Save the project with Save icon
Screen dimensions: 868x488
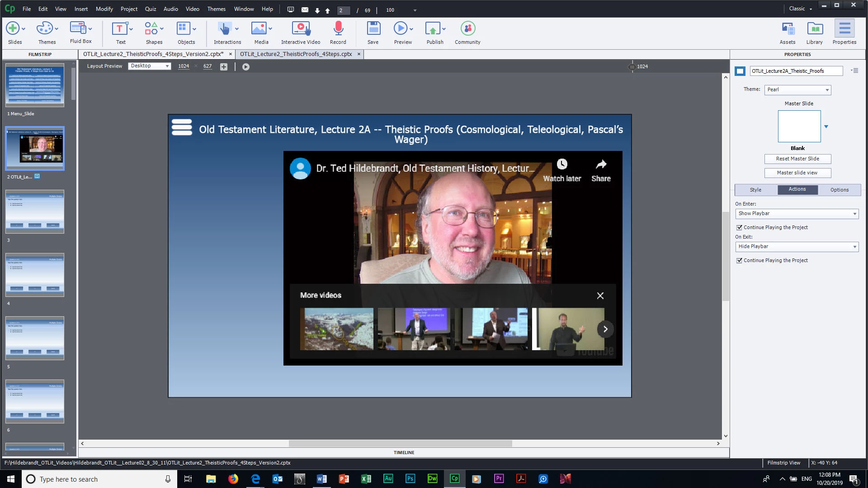(373, 29)
